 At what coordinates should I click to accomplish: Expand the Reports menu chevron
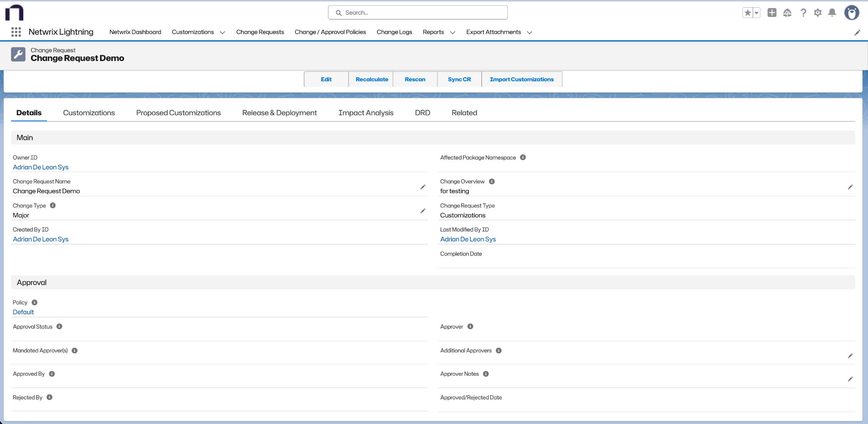pos(452,33)
